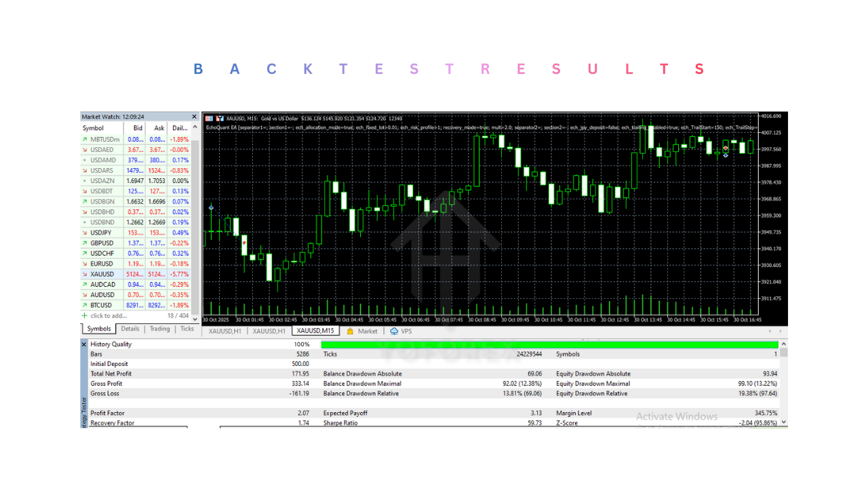This screenshot has width=868, height=488.
Task: Close the Market Watch panel
Action: 193,116
